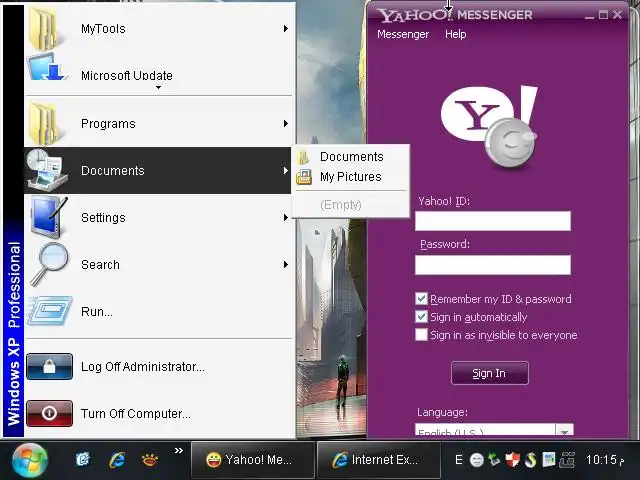Click the green S tray icon
Viewport: 640px width, 480px height.
point(531,460)
